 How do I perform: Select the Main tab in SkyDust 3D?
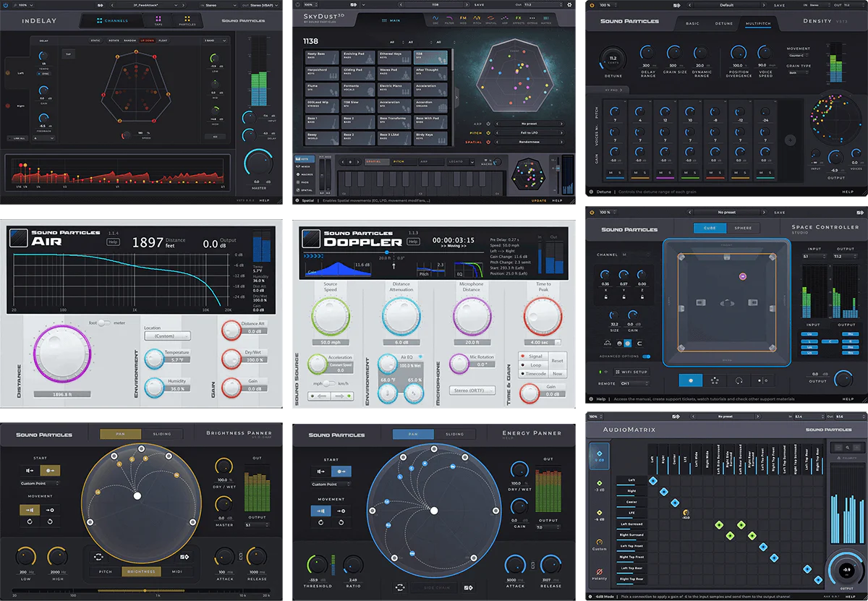391,20
